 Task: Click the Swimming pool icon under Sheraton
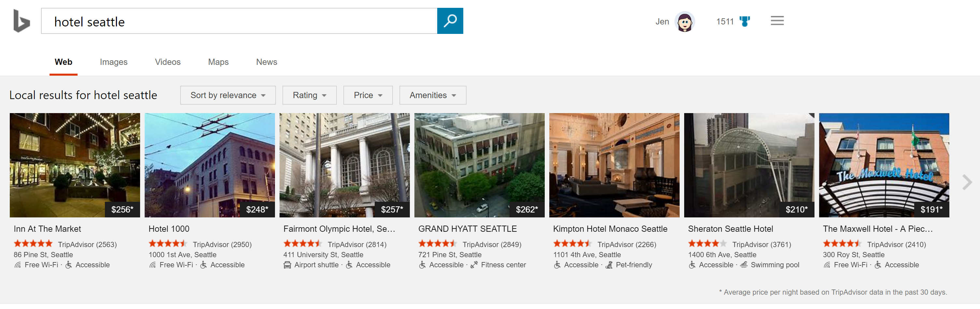pyautogui.click(x=743, y=265)
